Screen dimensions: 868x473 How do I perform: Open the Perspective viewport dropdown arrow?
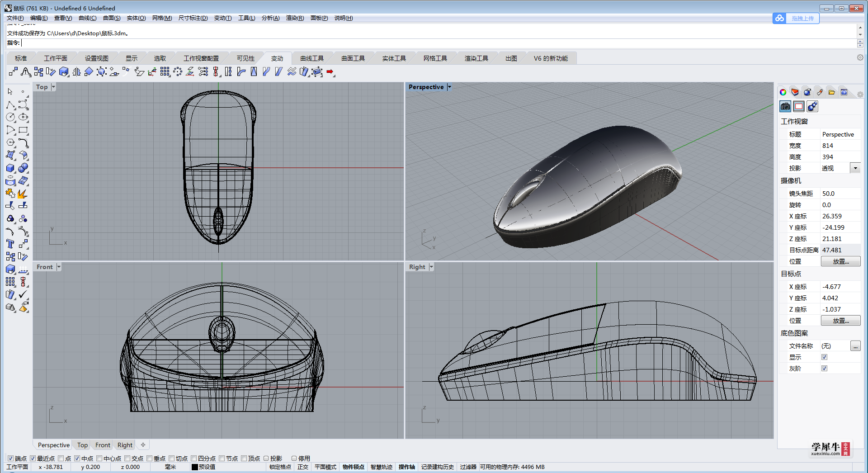pos(449,87)
